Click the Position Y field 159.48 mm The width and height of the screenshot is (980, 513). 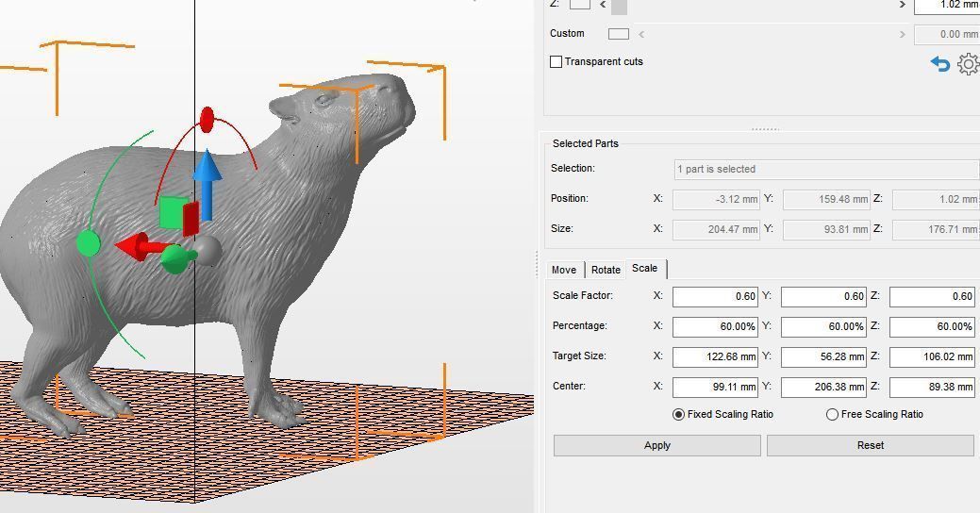826,199
